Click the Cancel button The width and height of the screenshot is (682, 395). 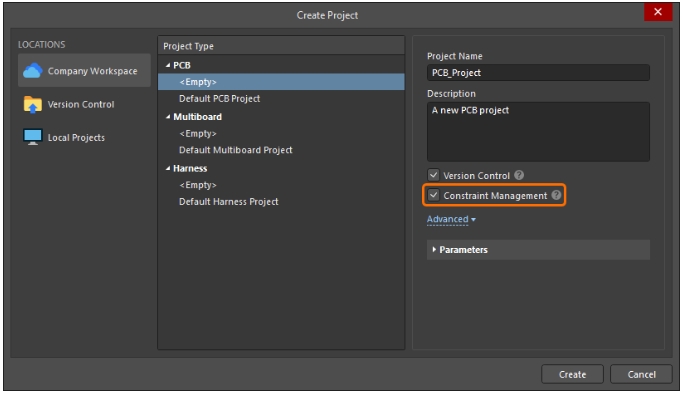click(x=641, y=374)
